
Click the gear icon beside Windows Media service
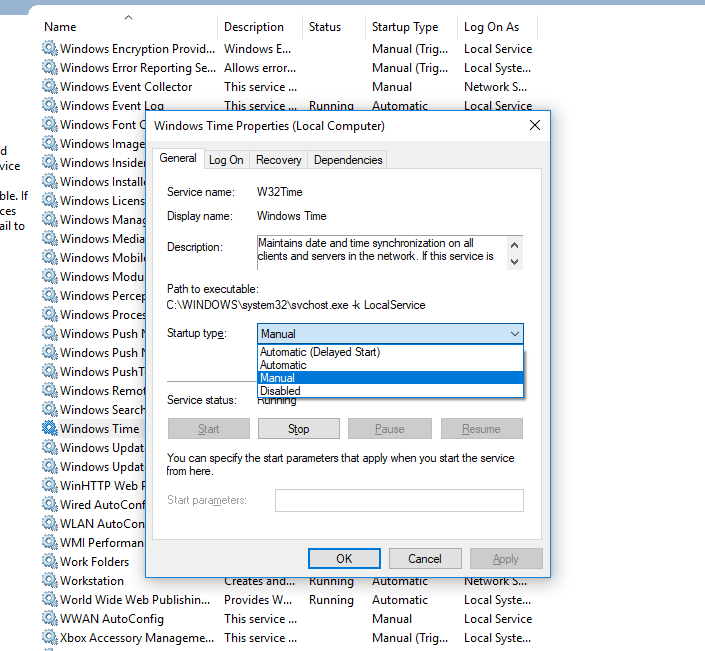(50, 238)
